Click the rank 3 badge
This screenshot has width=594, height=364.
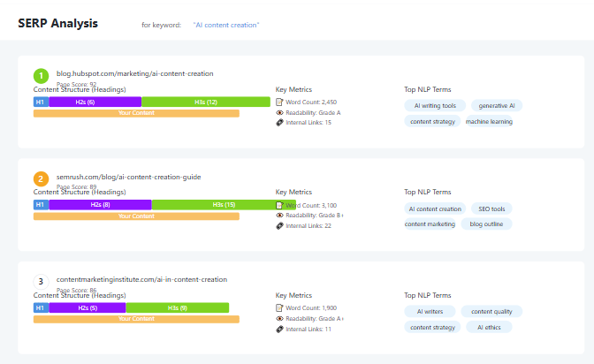[x=41, y=282]
